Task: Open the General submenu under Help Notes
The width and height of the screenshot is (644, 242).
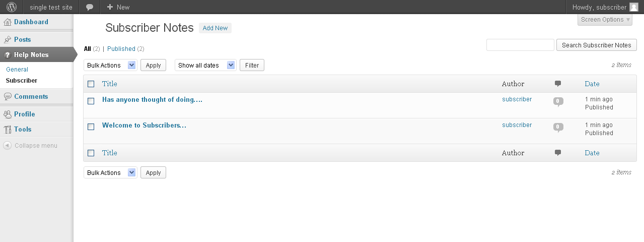Action: click(x=17, y=70)
